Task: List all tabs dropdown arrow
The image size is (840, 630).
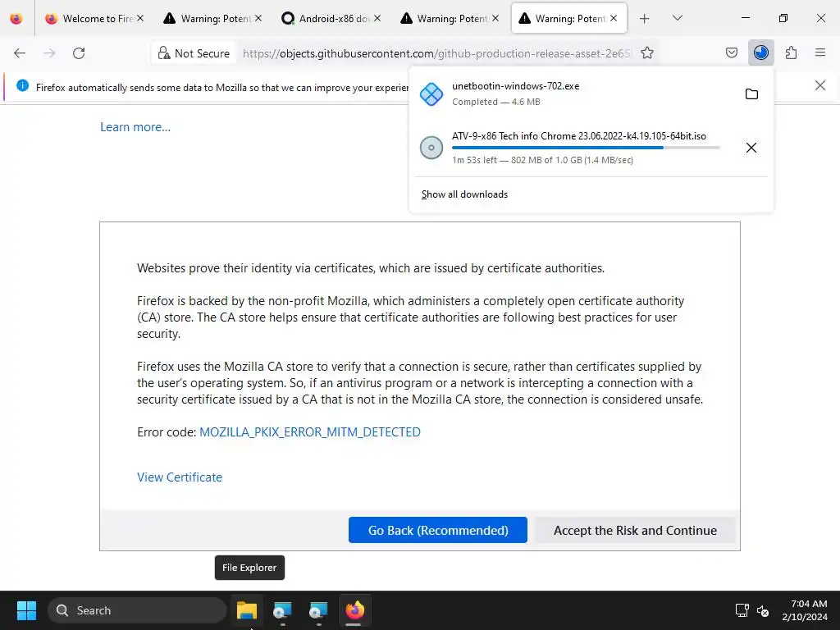Action: tap(677, 18)
